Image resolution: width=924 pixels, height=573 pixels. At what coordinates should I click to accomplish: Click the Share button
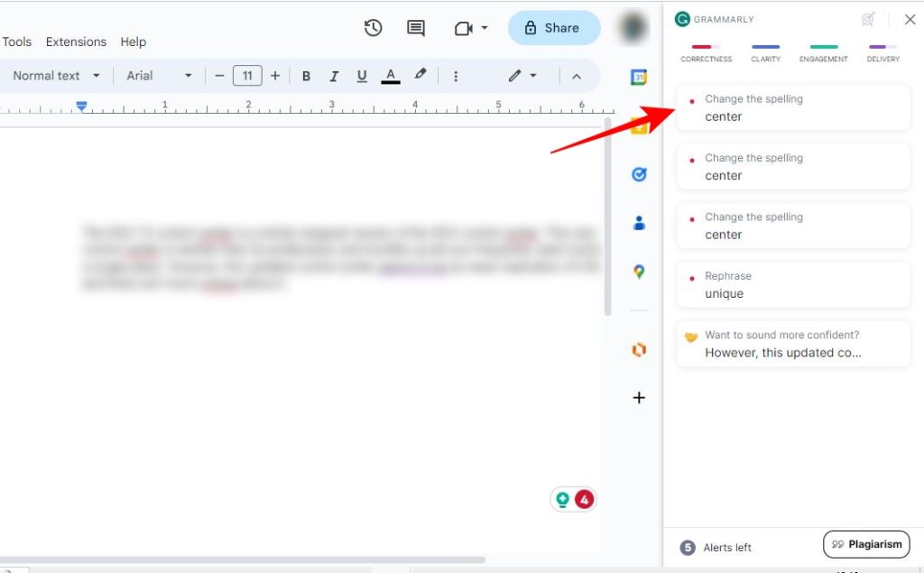tap(554, 28)
